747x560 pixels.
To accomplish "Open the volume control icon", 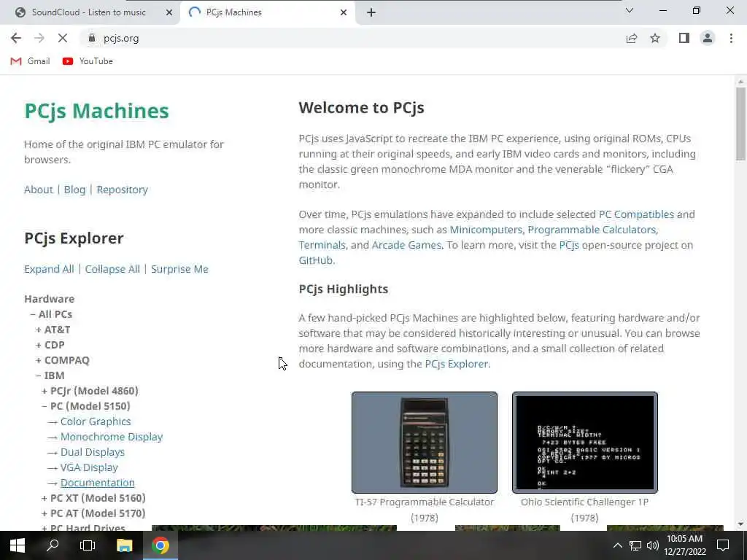I will click(x=653, y=545).
